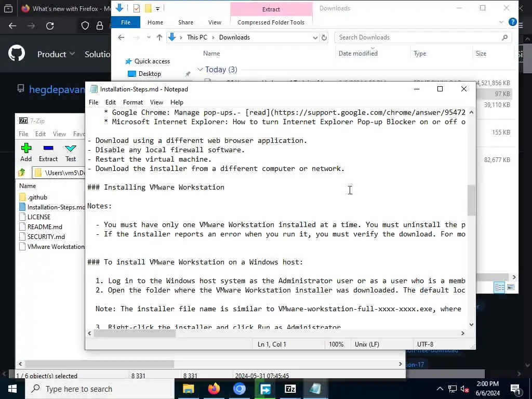Click Explorer refresh button next to address bar
The image size is (532, 399).
coord(324,37)
